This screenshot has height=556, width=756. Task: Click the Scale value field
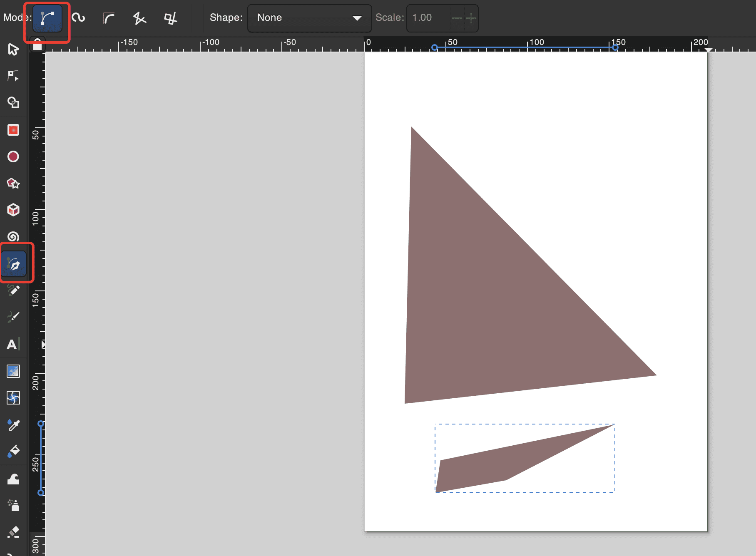coord(429,18)
